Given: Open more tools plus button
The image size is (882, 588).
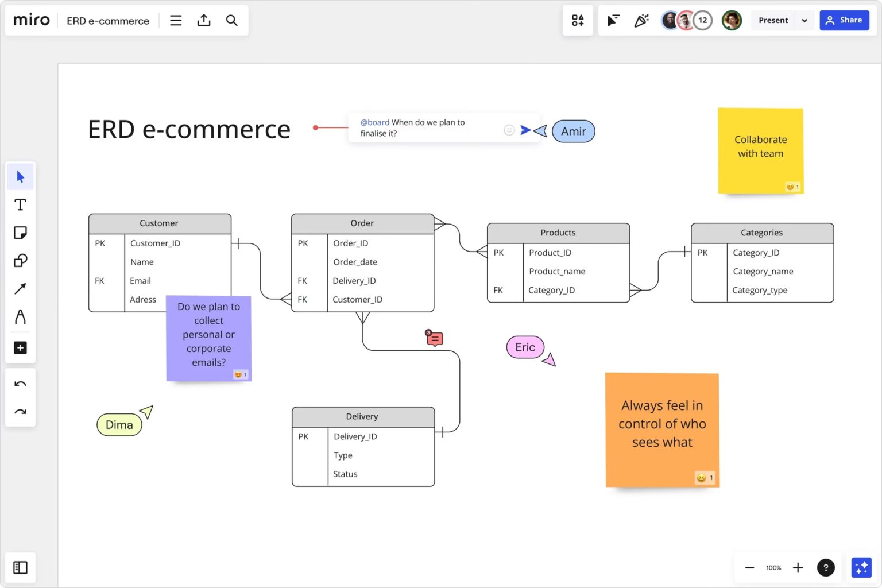Looking at the screenshot, I should (x=21, y=348).
